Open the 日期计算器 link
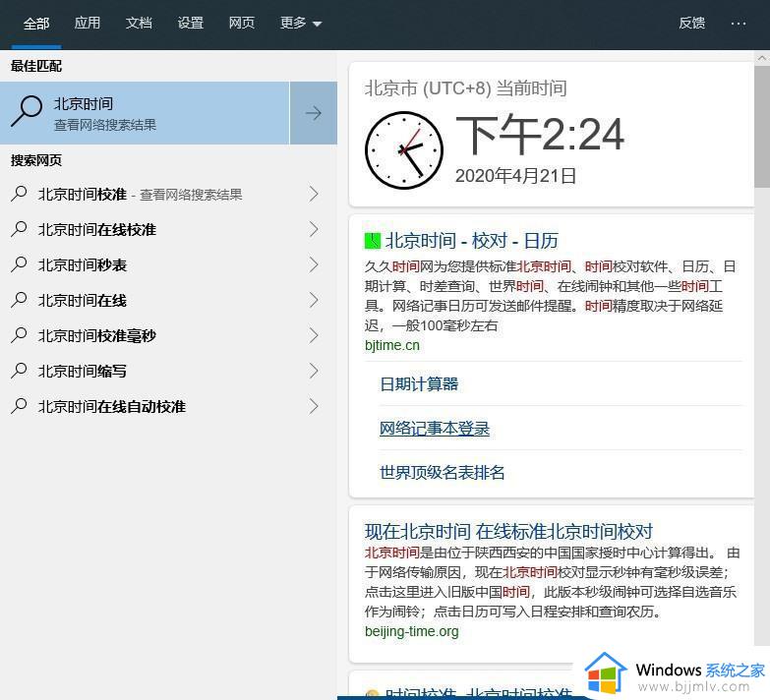The width and height of the screenshot is (770, 700). pos(419,383)
